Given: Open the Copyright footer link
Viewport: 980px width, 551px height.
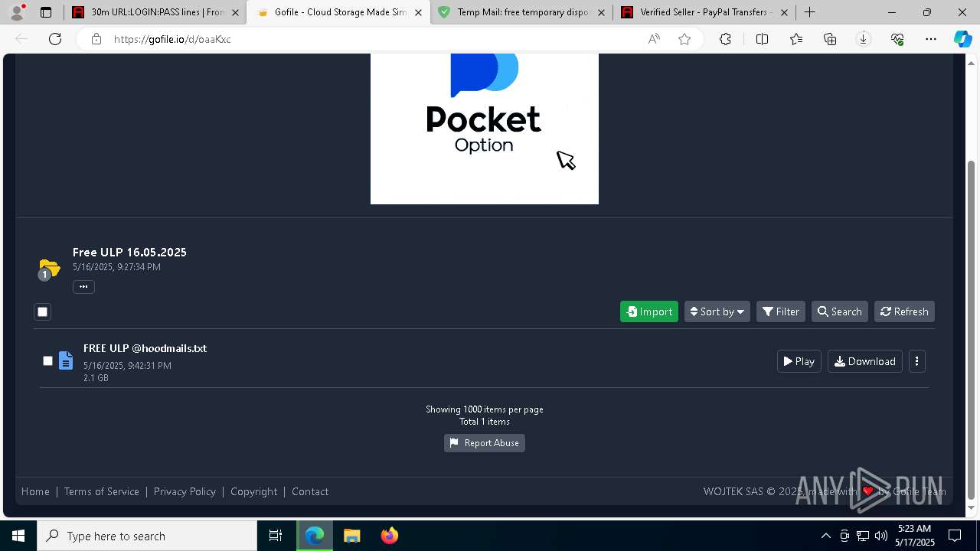Looking at the screenshot, I should [254, 491].
